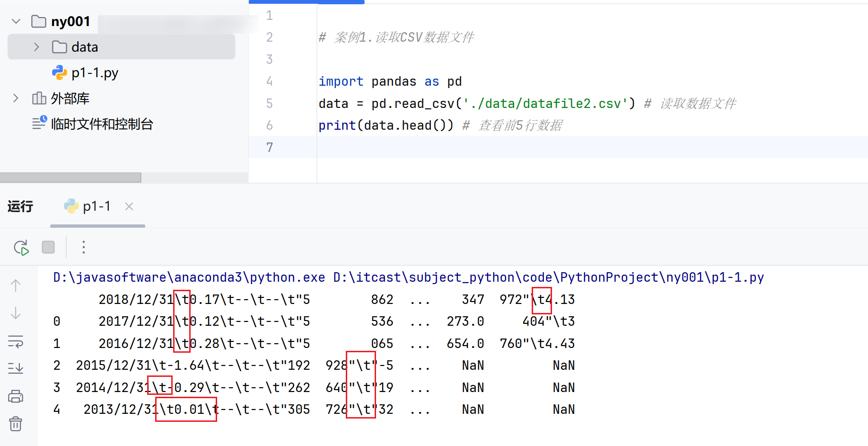Open the p1-1.py file in the tree
This screenshot has height=446, width=868.
click(x=95, y=72)
